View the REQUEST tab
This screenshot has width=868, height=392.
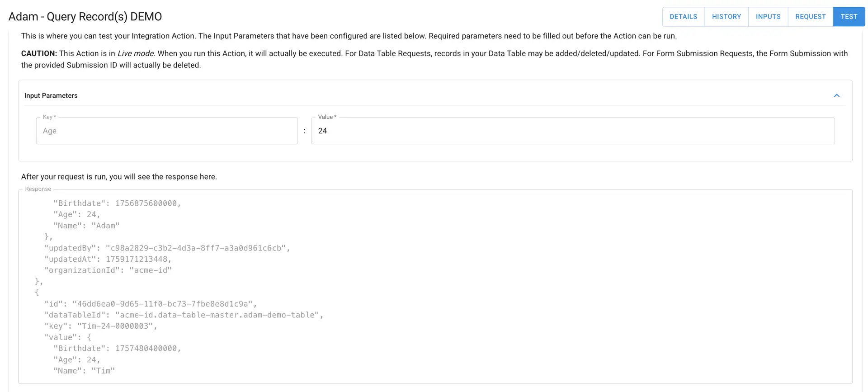click(x=810, y=16)
